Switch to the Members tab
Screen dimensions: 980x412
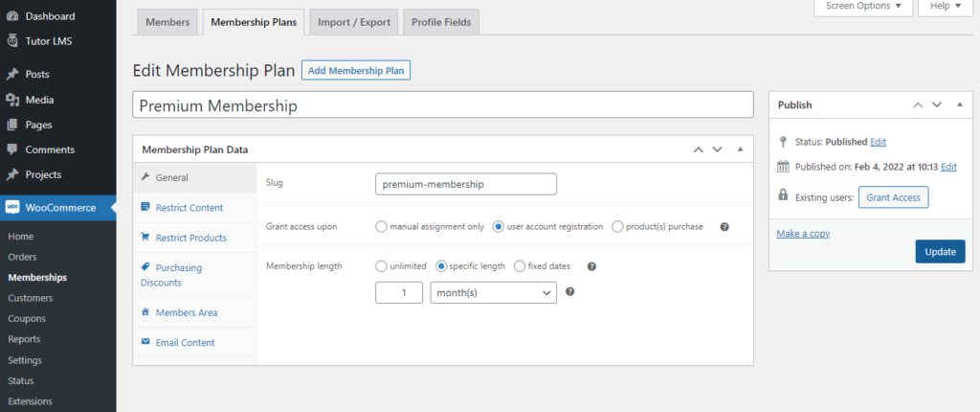tap(167, 22)
